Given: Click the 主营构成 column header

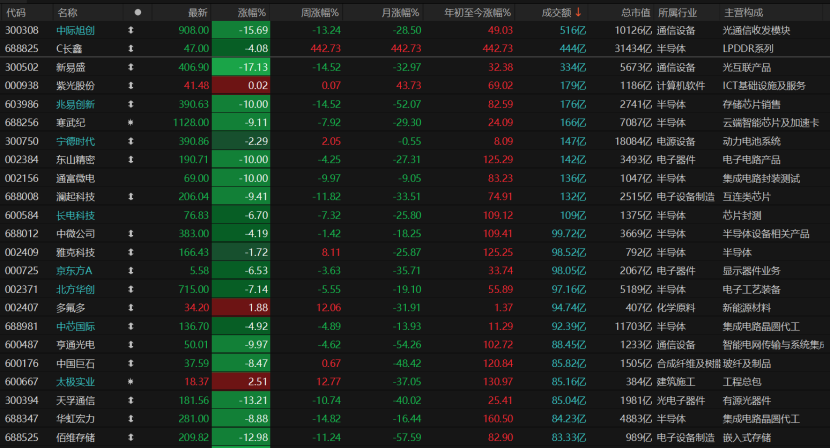Looking at the screenshot, I should pos(743,12).
